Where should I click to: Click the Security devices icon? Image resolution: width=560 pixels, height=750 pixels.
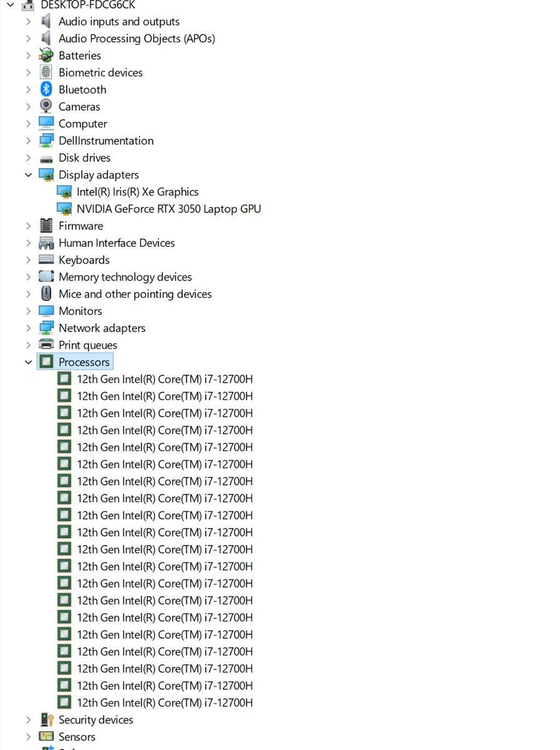click(x=46, y=720)
